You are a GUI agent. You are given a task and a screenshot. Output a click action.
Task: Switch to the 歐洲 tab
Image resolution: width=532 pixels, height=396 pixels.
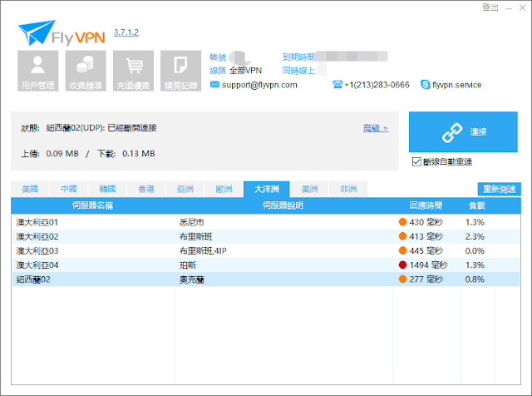click(x=224, y=189)
